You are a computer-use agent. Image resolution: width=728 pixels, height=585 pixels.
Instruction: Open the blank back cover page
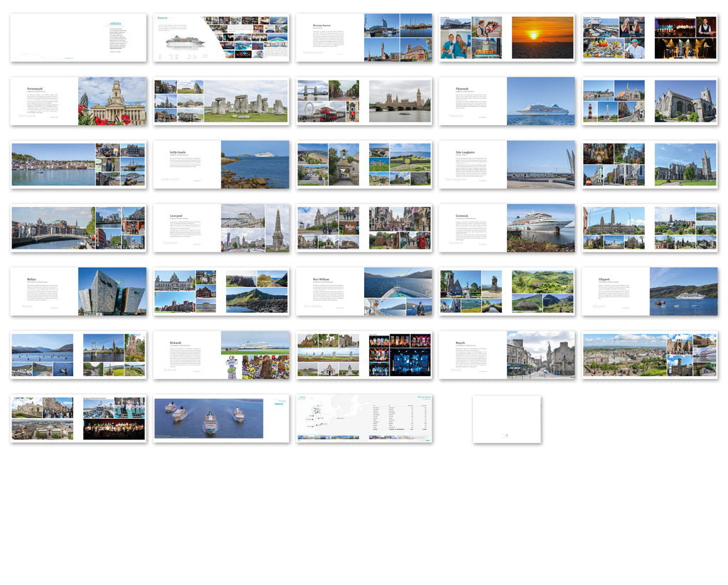[507, 419]
